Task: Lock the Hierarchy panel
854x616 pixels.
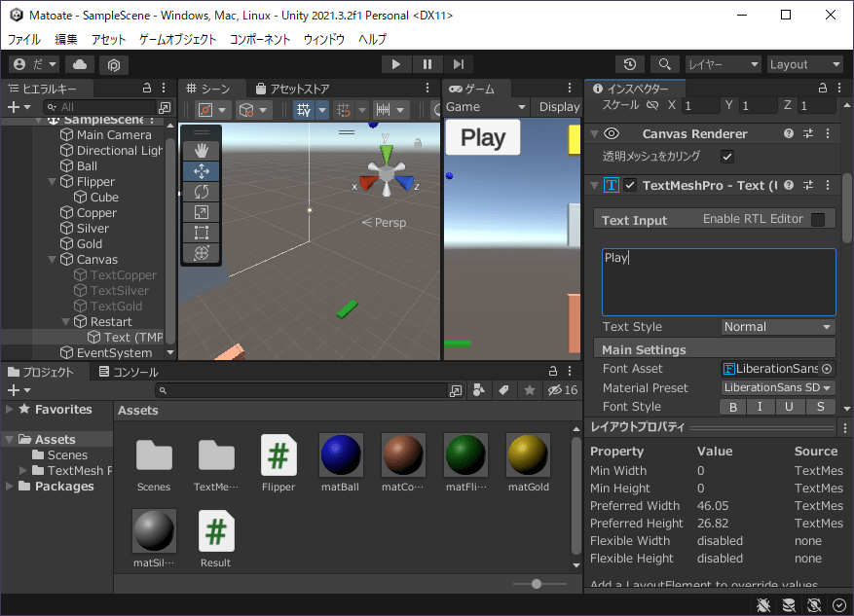Action: [146, 89]
